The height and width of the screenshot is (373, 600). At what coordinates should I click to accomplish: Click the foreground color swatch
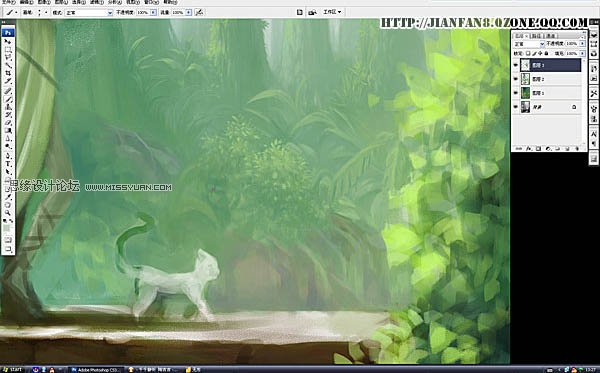coord(7,228)
